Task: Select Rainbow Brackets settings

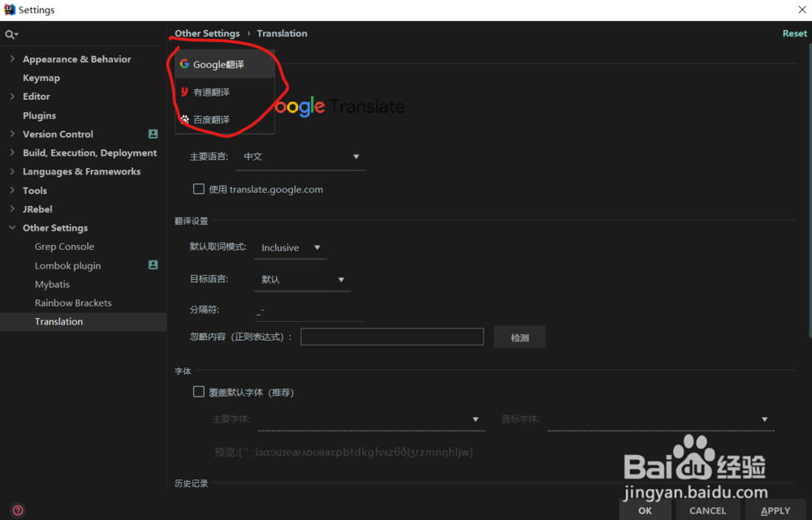Action: (73, 303)
